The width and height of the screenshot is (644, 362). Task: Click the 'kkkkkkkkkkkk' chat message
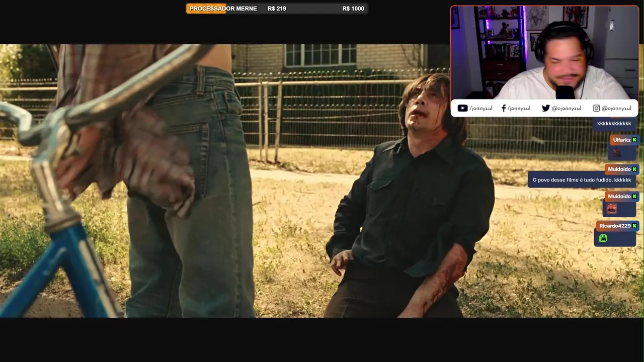pyautogui.click(x=614, y=124)
